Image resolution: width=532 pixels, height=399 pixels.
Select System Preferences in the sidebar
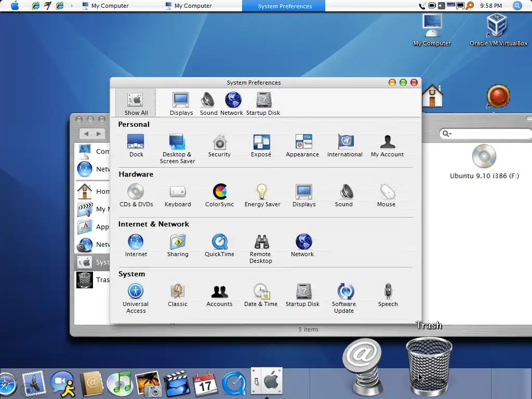point(92,262)
